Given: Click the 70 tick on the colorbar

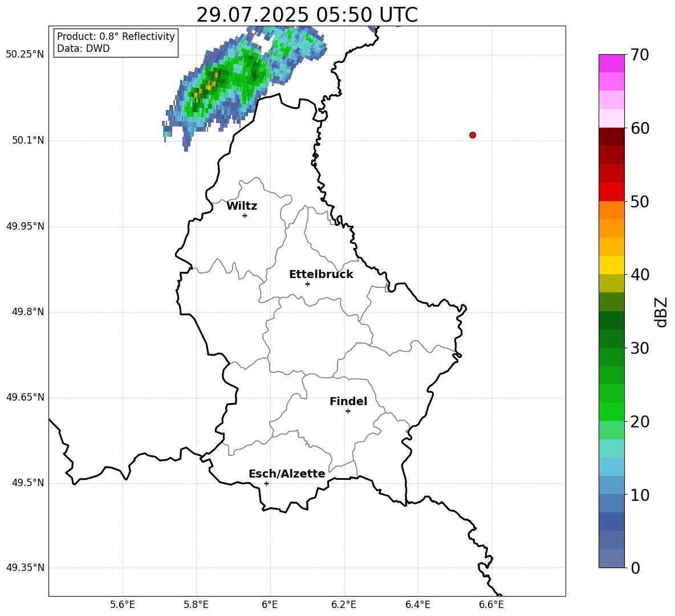Looking at the screenshot, I should click(640, 55).
